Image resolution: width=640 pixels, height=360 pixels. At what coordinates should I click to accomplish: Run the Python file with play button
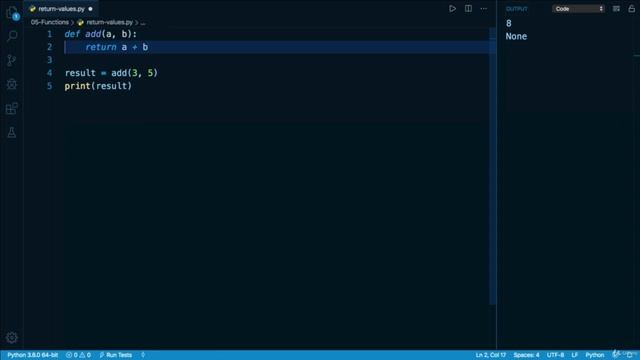452,9
